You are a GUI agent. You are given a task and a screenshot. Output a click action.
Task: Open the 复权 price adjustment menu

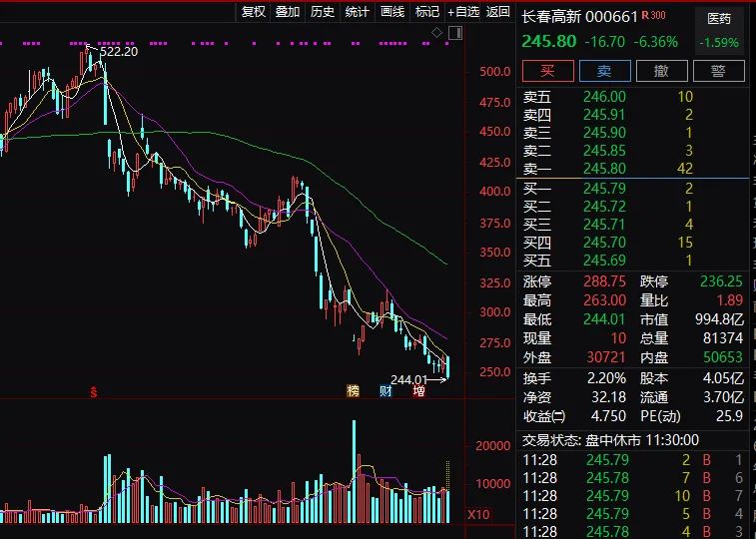254,12
